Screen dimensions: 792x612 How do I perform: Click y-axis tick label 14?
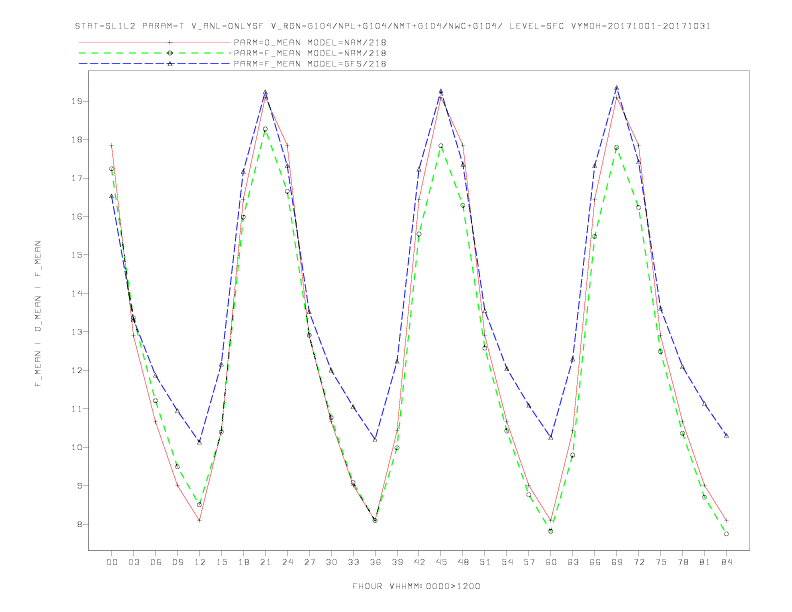pyautogui.click(x=77, y=293)
